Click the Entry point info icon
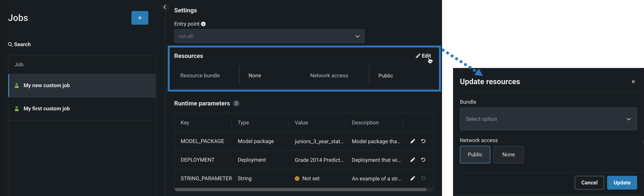The width and height of the screenshot is (644, 196). (203, 24)
